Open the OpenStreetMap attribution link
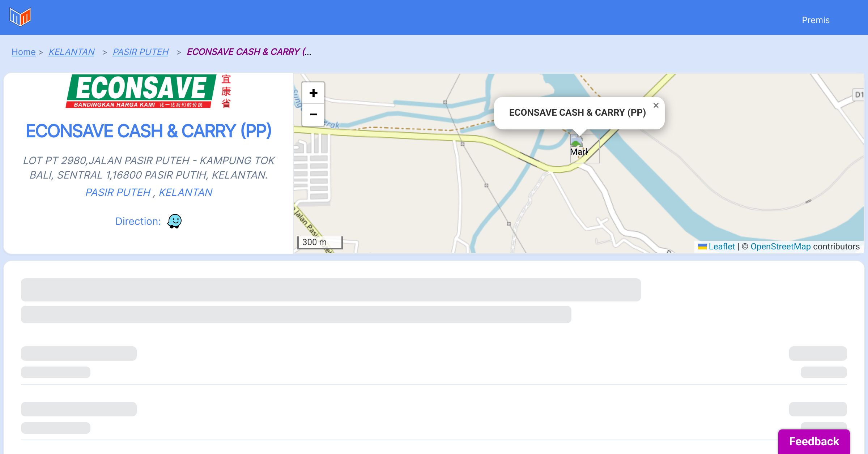868x454 pixels. point(780,247)
